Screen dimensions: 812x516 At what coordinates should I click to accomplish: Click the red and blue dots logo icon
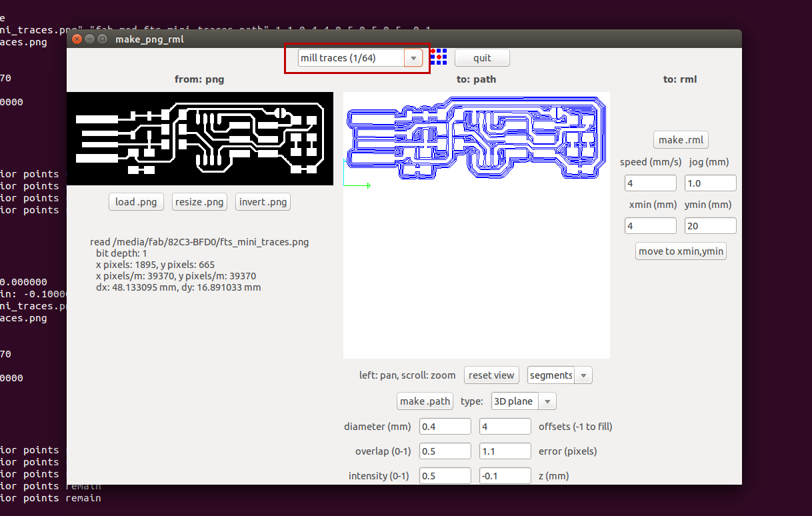point(438,56)
